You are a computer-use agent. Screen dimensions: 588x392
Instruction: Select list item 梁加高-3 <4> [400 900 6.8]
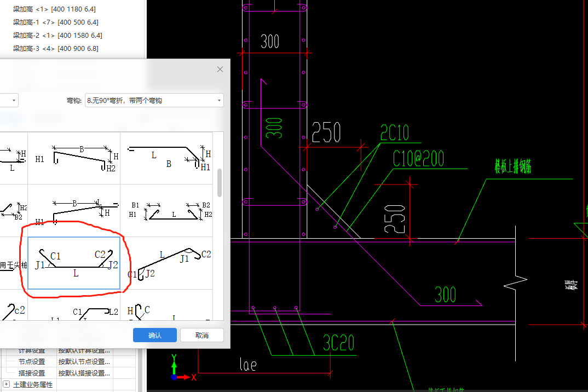55,48
